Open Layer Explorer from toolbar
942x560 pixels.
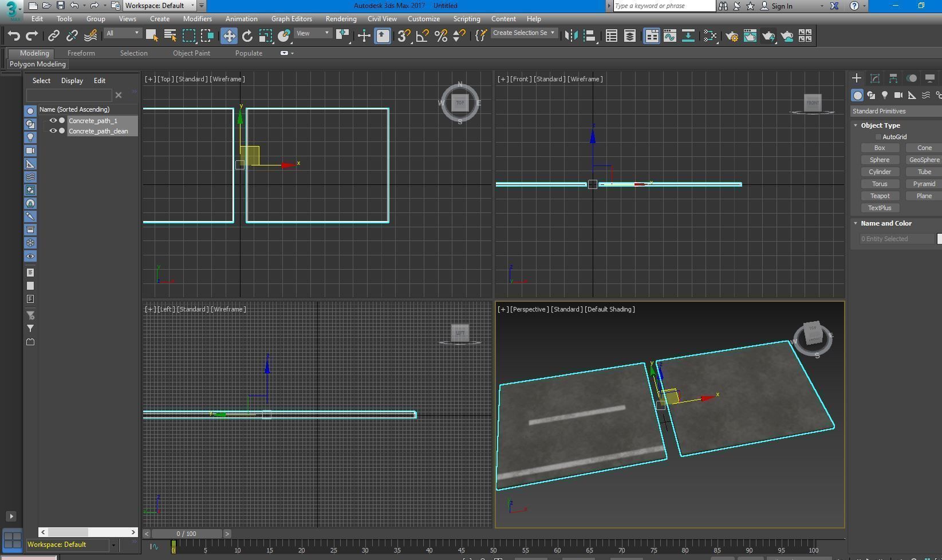tap(630, 36)
